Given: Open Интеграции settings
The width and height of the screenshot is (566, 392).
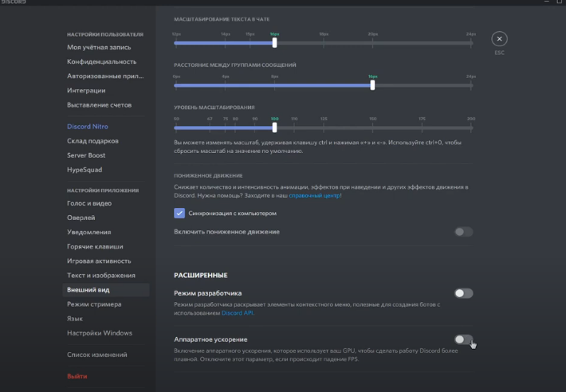Looking at the screenshot, I should [86, 91].
